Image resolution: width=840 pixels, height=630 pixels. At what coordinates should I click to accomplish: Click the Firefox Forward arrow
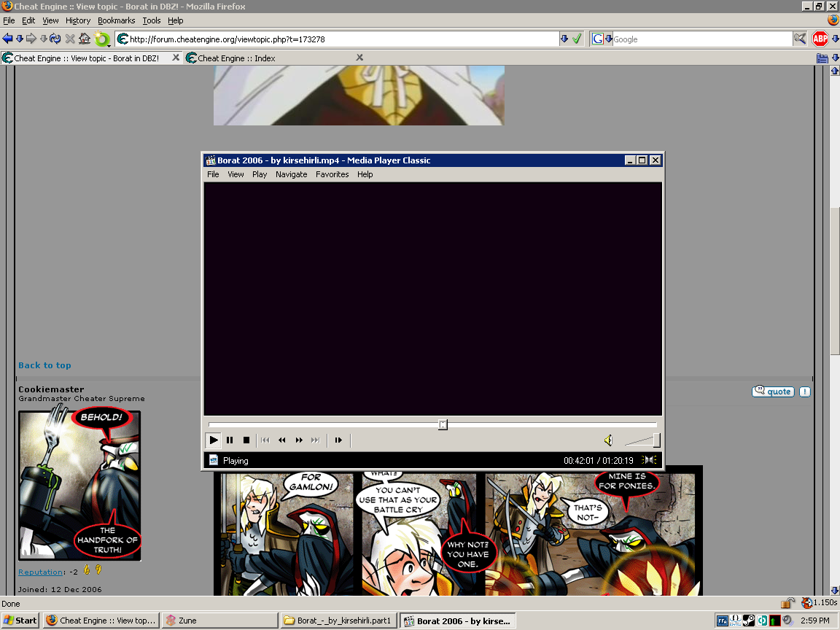pyautogui.click(x=31, y=39)
